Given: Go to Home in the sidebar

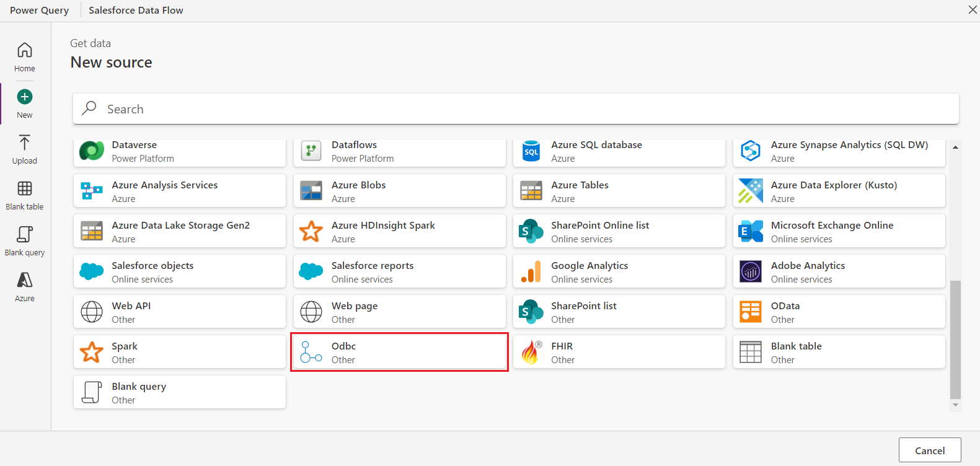Looking at the screenshot, I should (25, 57).
